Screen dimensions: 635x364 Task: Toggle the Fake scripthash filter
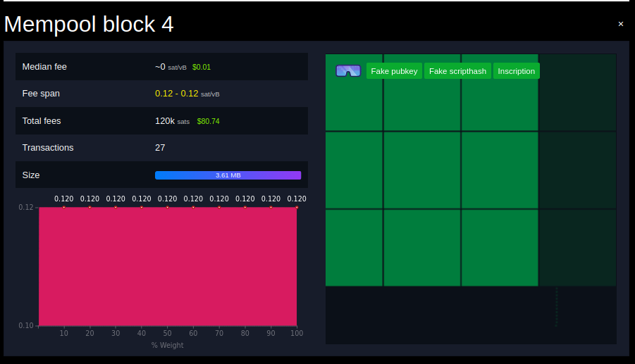(x=457, y=71)
